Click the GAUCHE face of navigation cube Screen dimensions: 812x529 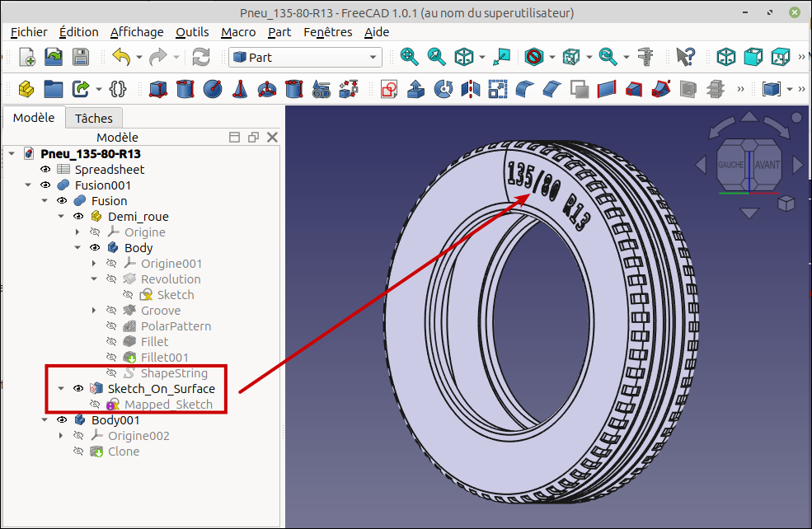pyautogui.click(x=730, y=165)
